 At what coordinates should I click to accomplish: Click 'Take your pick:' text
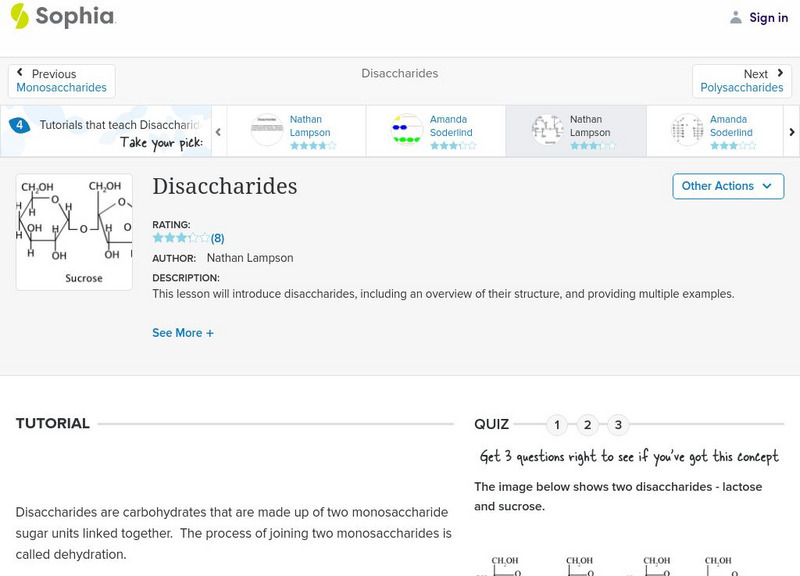pos(161,143)
